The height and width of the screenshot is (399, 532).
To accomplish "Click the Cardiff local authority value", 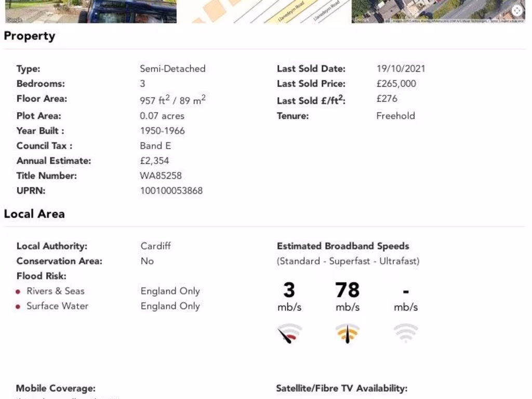I will pyautogui.click(x=155, y=246).
